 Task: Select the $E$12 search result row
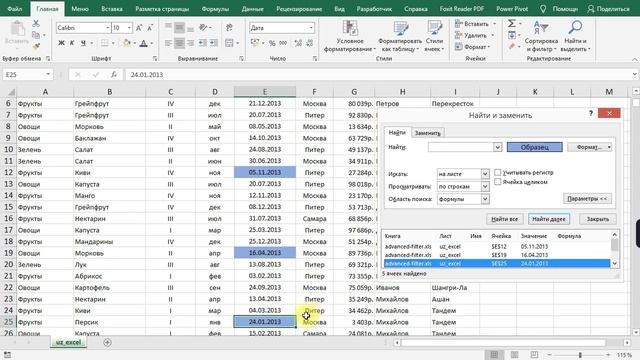(x=497, y=247)
